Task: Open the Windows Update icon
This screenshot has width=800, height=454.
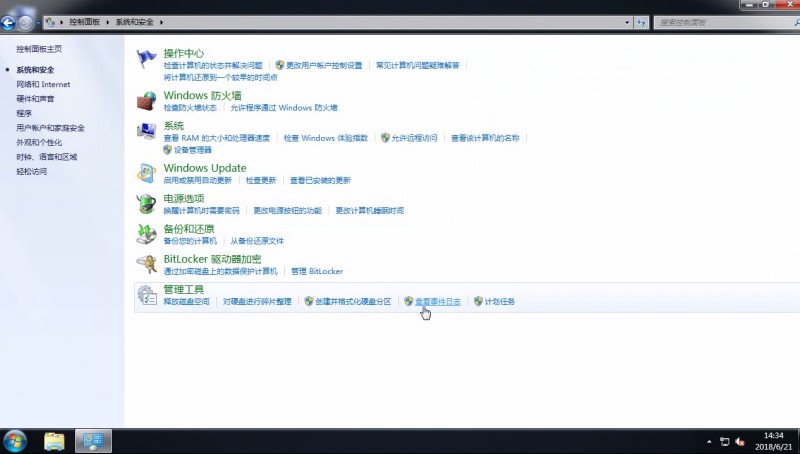Action: click(x=146, y=173)
